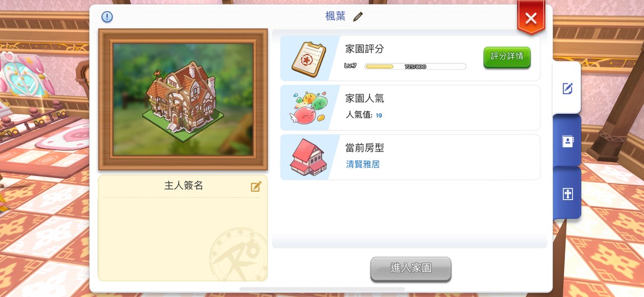The height and width of the screenshot is (297, 644).
Task: Open the 家園評分 clipboard icon
Action: tap(309, 59)
